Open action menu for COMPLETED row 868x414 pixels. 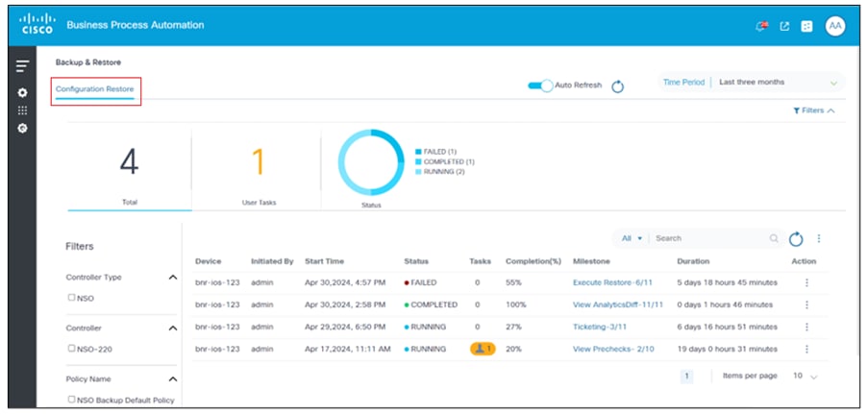click(x=806, y=304)
